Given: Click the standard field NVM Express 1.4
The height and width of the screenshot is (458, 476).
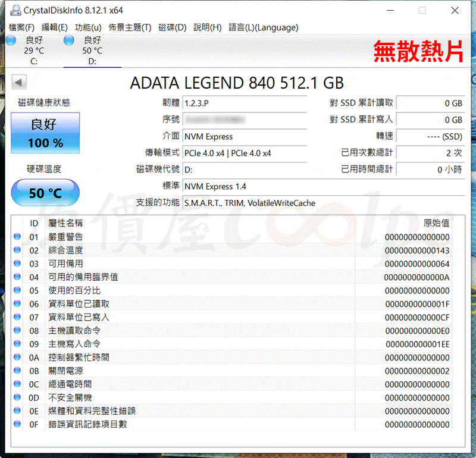Looking at the screenshot, I should 324,186.
